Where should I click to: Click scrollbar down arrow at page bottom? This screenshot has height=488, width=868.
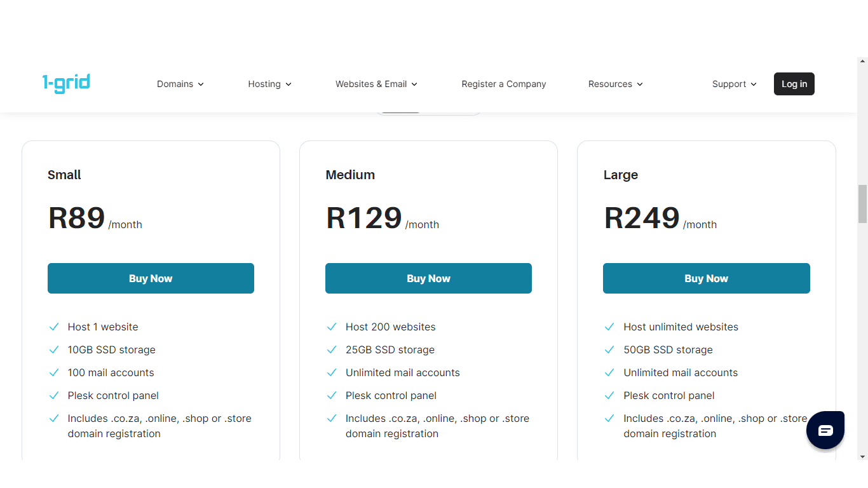[x=862, y=456]
